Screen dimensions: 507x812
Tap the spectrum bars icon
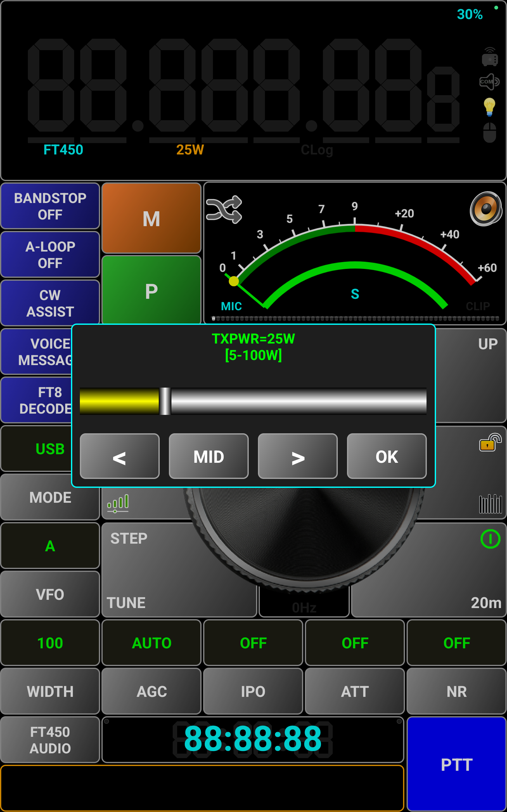click(x=490, y=504)
